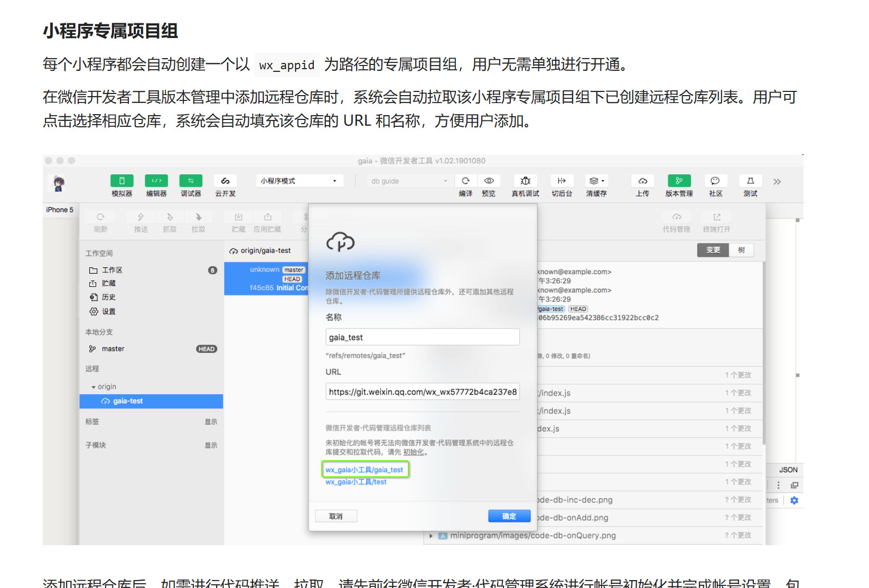Click the 终端打开 open-in-terminal icon

717,217
